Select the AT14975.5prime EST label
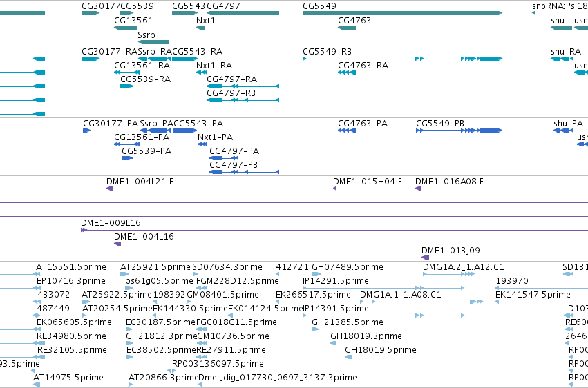Viewport: 588px width, 388px height. click(68, 378)
